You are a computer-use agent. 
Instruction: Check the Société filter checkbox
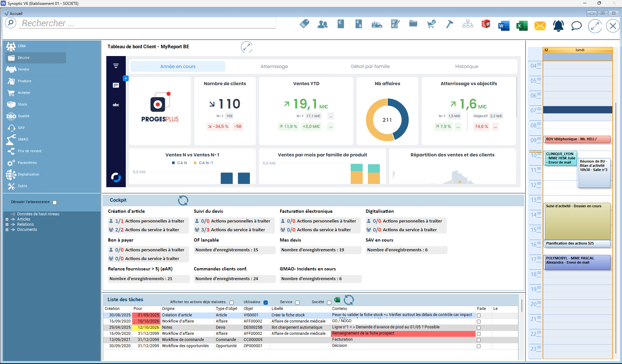pos(329,302)
